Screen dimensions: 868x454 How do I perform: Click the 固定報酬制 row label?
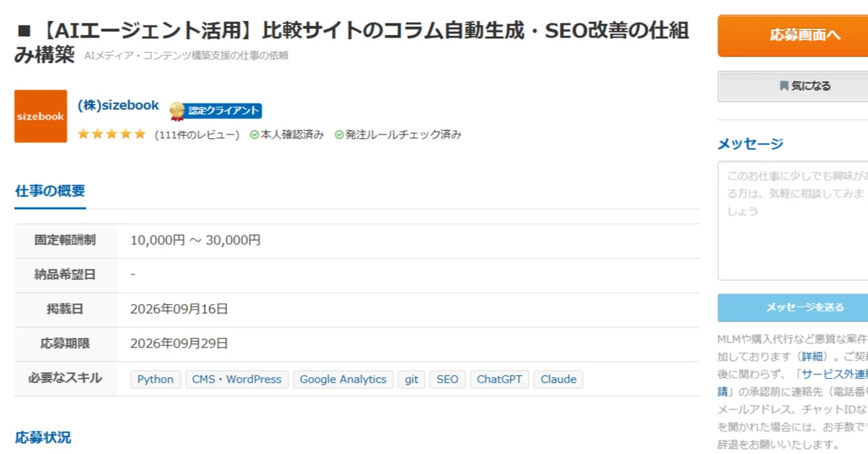coord(65,240)
